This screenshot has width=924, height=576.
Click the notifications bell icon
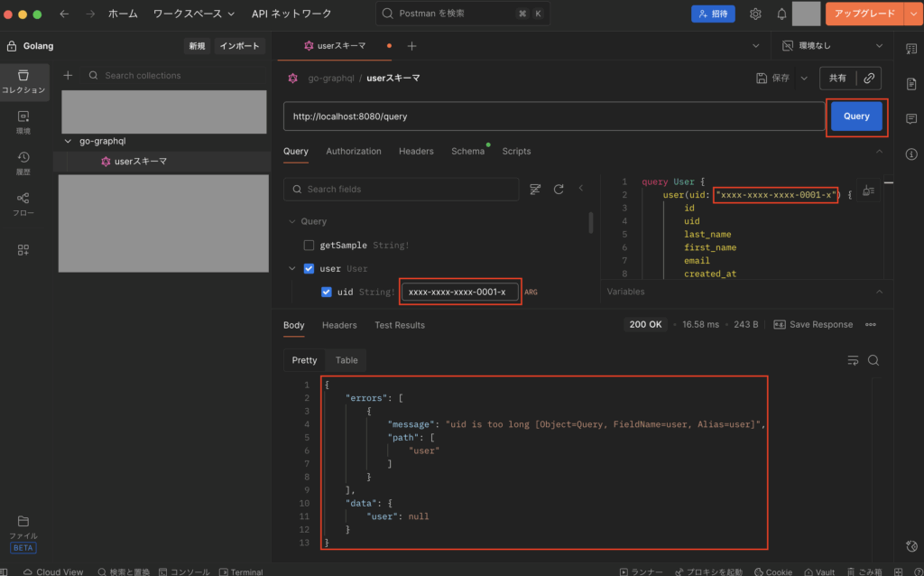coord(780,14)
